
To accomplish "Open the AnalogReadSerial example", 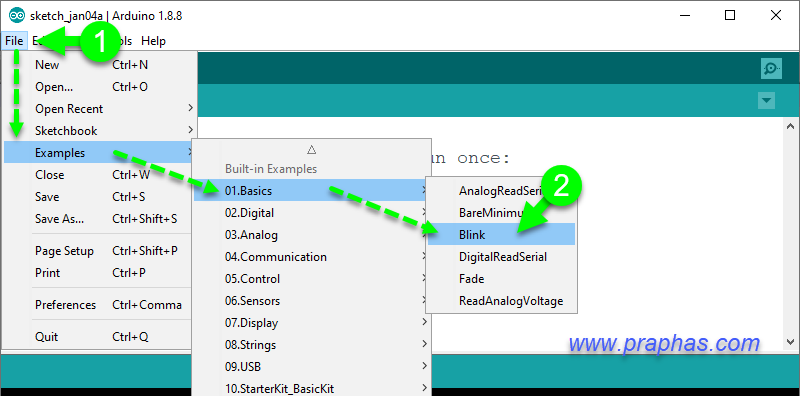I will click(x=502, y=191).
